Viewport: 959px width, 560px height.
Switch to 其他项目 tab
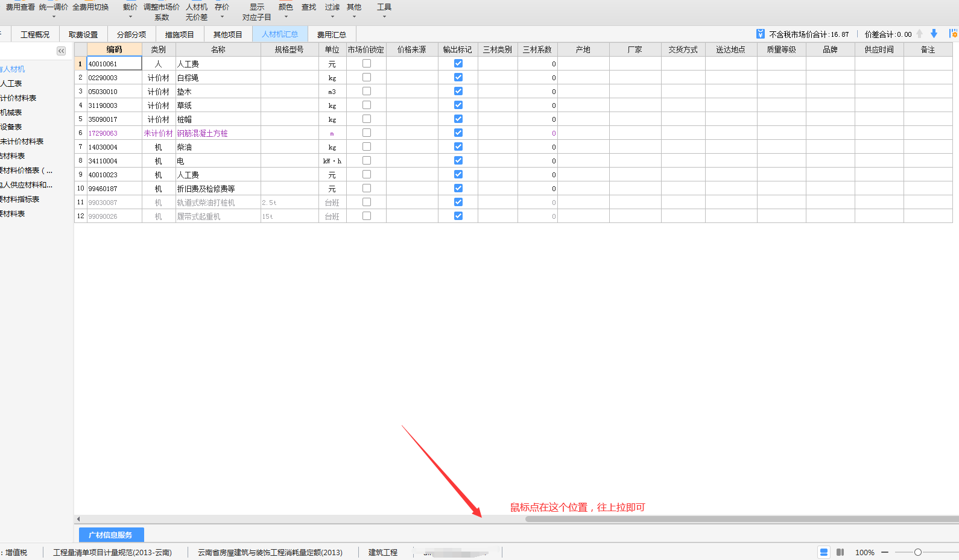pos(228,34)
